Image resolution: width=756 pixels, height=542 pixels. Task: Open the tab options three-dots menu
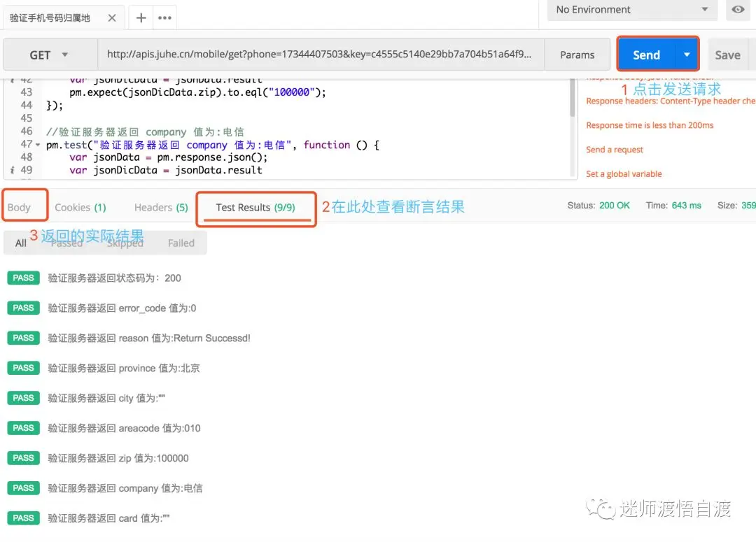[x=165, y=17]
